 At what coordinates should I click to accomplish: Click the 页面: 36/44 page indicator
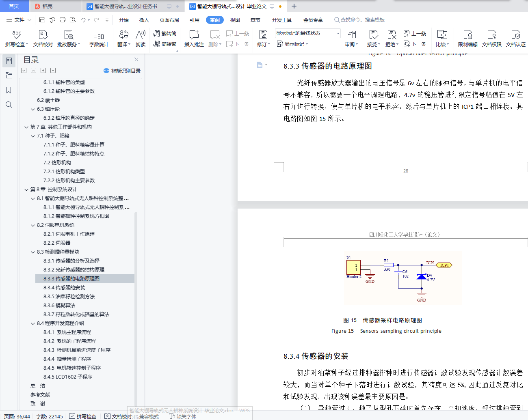tap(17, 416)
